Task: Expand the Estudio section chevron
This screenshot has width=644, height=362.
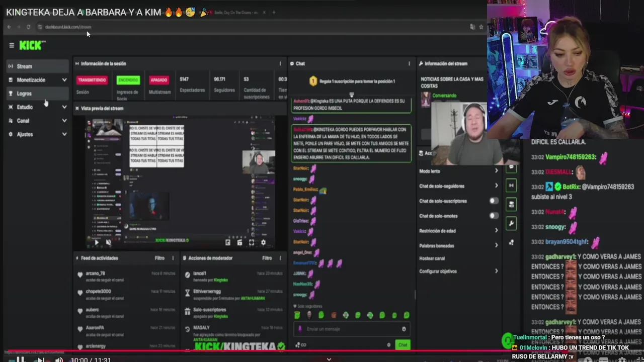Action: click(64, 107)
